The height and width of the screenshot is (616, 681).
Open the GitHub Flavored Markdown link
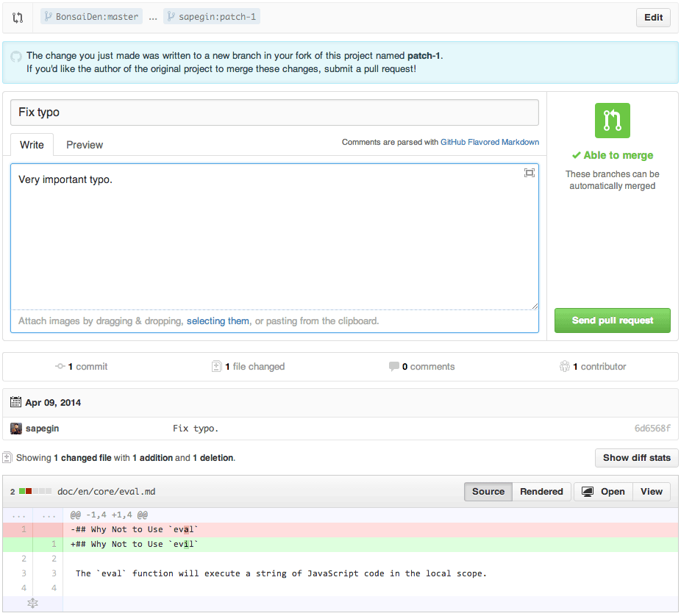click(490, 142)
